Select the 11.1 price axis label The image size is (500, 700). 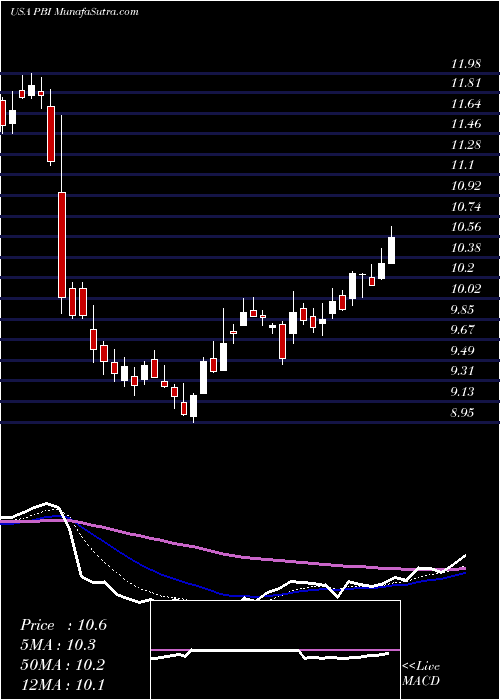coord(462,165)
